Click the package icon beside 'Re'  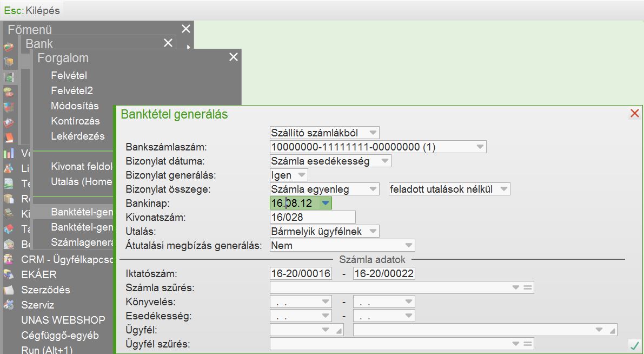point(9,199)
